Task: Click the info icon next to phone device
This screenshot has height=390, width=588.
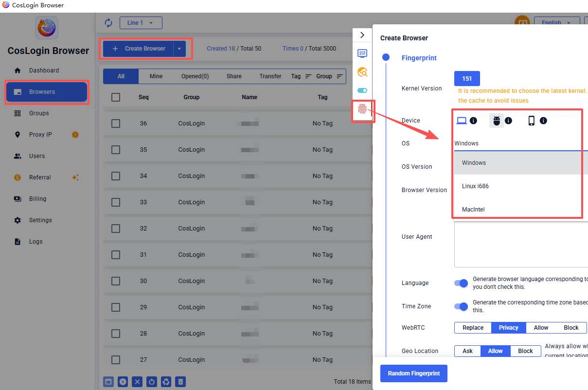Action: 543,121
